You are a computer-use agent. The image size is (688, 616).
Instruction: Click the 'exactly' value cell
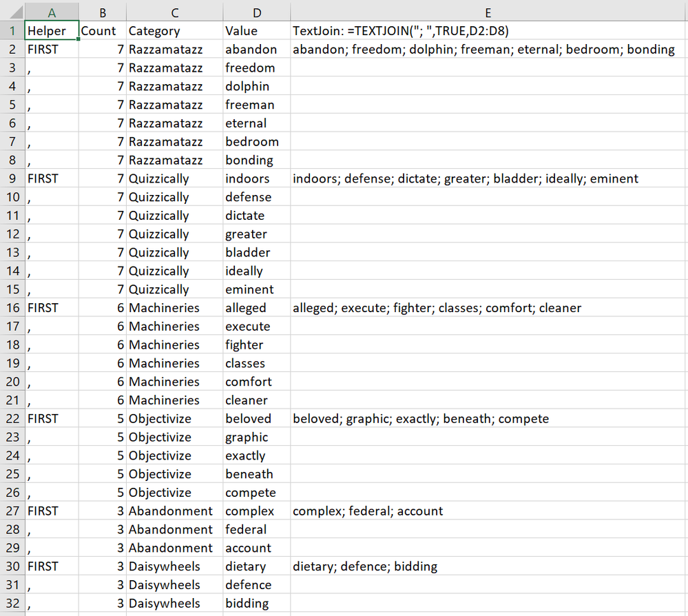pyautogui.click(x=257, y=455)
